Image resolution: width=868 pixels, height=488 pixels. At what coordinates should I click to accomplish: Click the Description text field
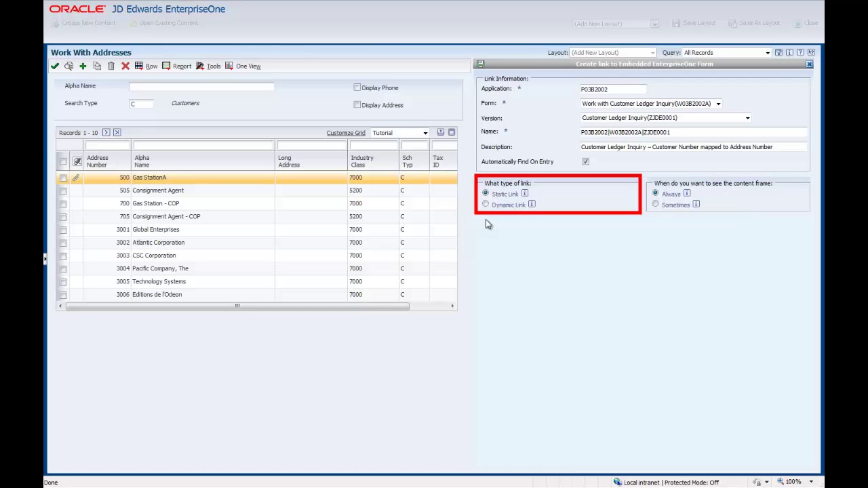click(x=694, y=147)
